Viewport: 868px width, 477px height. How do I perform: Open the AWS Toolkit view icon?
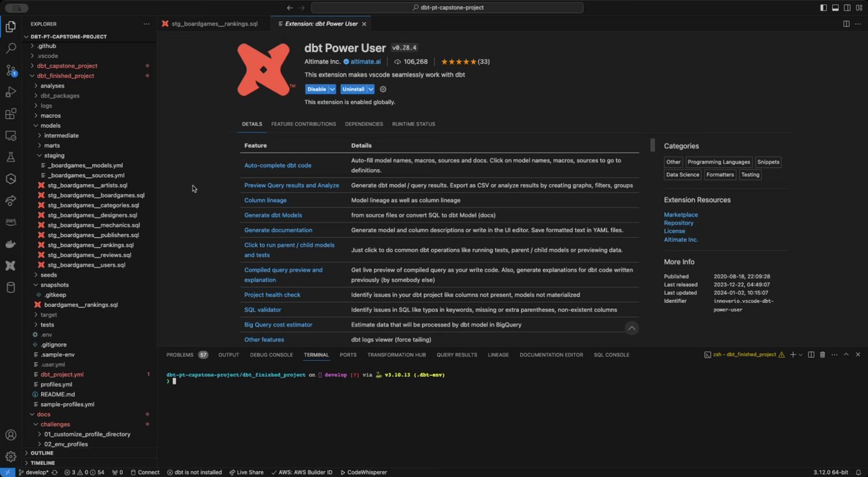[x=11, y=222]
